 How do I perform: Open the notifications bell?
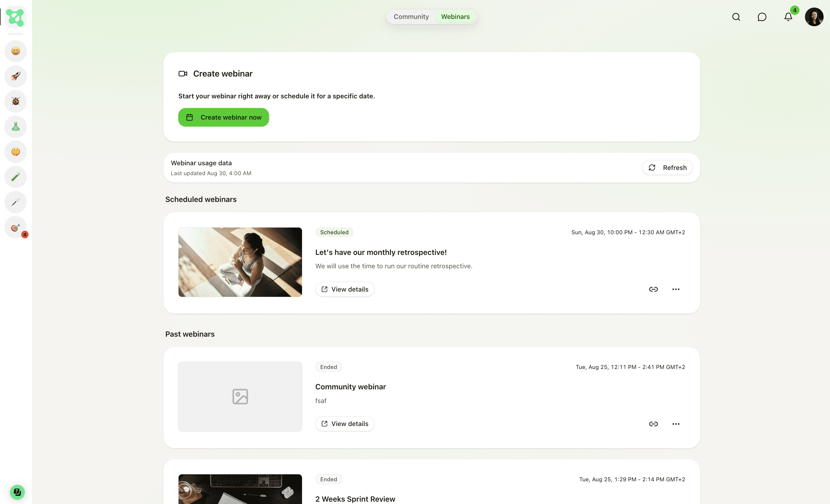tap(788, 17)
